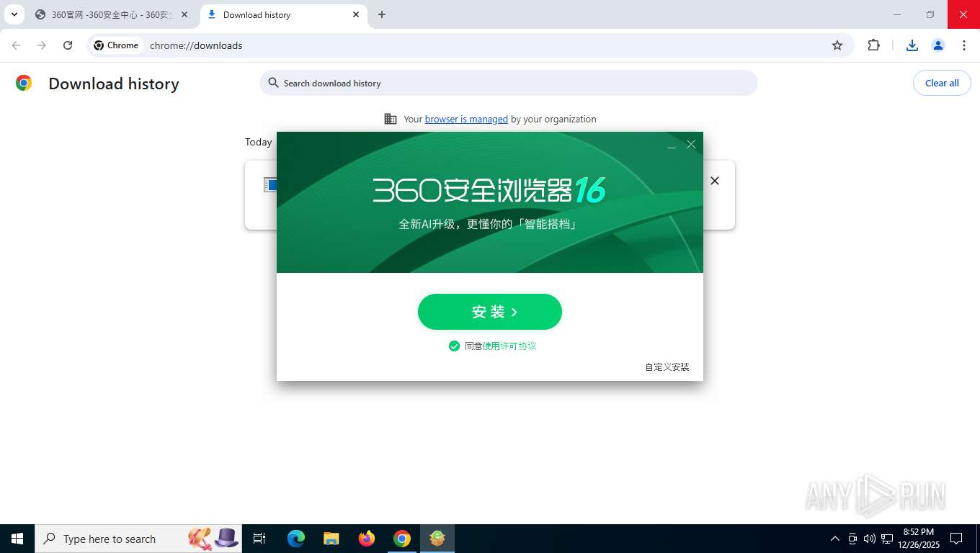Click the taskbar search box
Viewport: 980px width, 553px height.
138,539
